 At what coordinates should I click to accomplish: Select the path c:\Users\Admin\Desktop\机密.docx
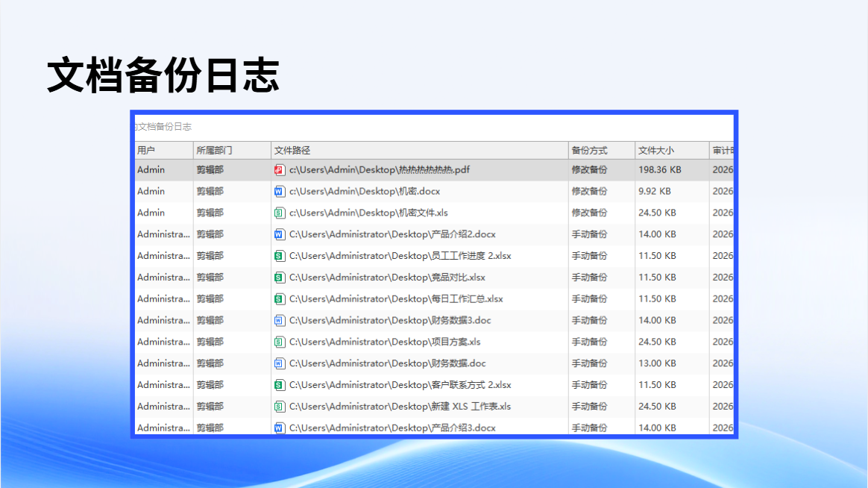click(x=365, y=192)
